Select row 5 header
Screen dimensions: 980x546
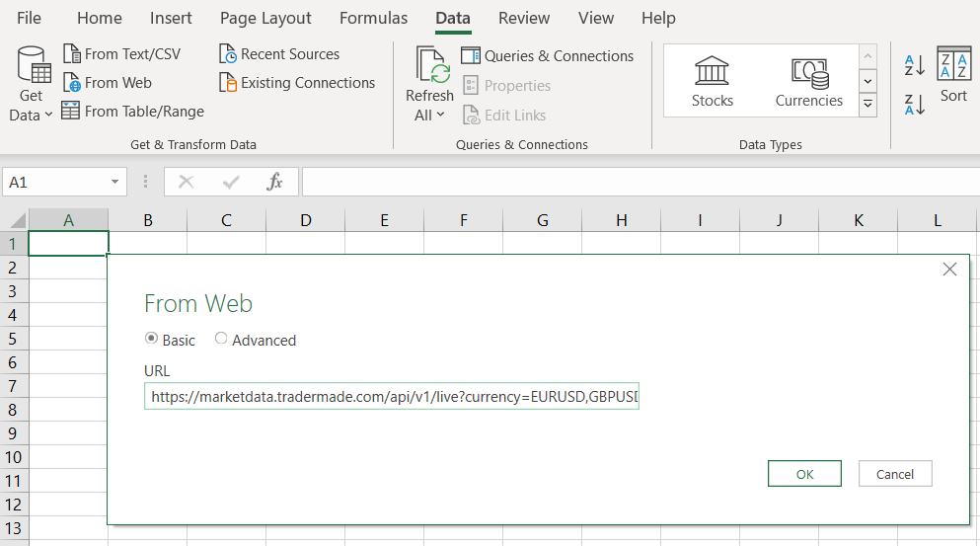13,339
